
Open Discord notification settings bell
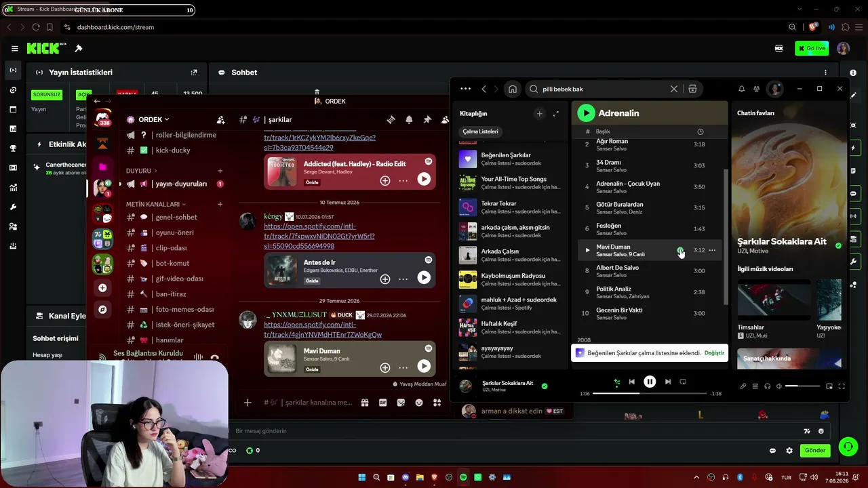click(409, 119)
